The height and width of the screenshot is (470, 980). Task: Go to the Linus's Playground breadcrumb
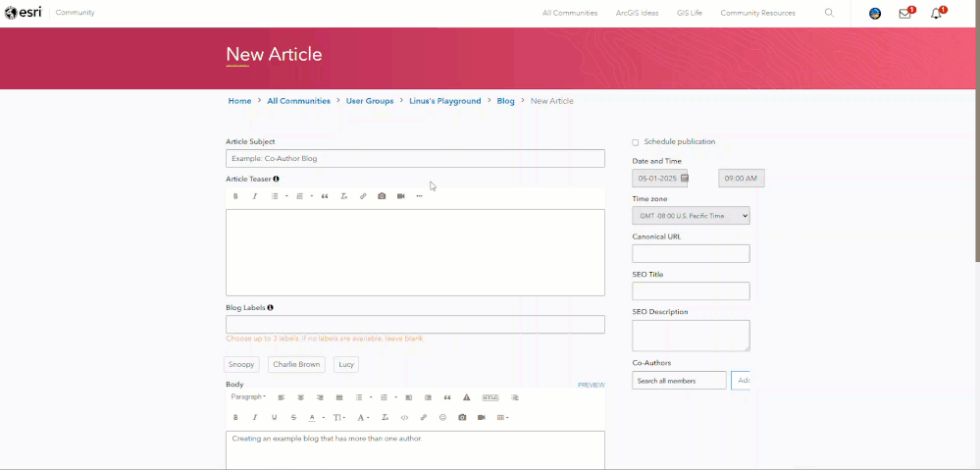(x=445, y=101)
